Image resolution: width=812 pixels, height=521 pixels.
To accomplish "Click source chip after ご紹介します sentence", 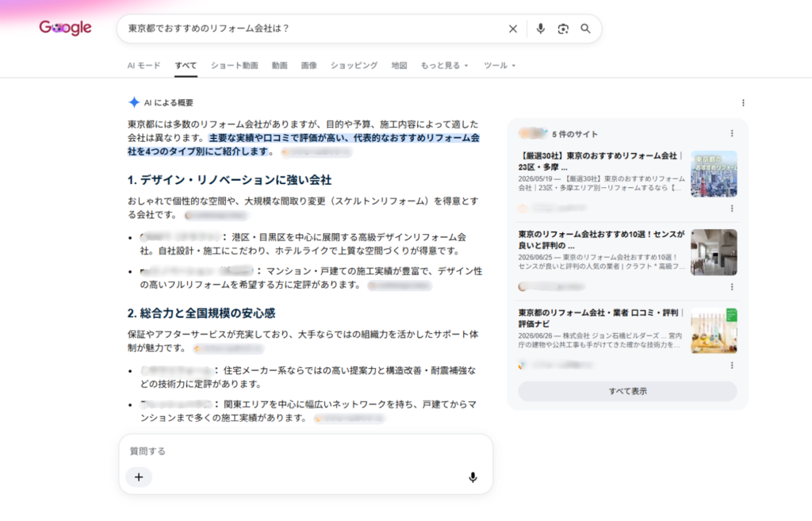I will click(317, 151).
